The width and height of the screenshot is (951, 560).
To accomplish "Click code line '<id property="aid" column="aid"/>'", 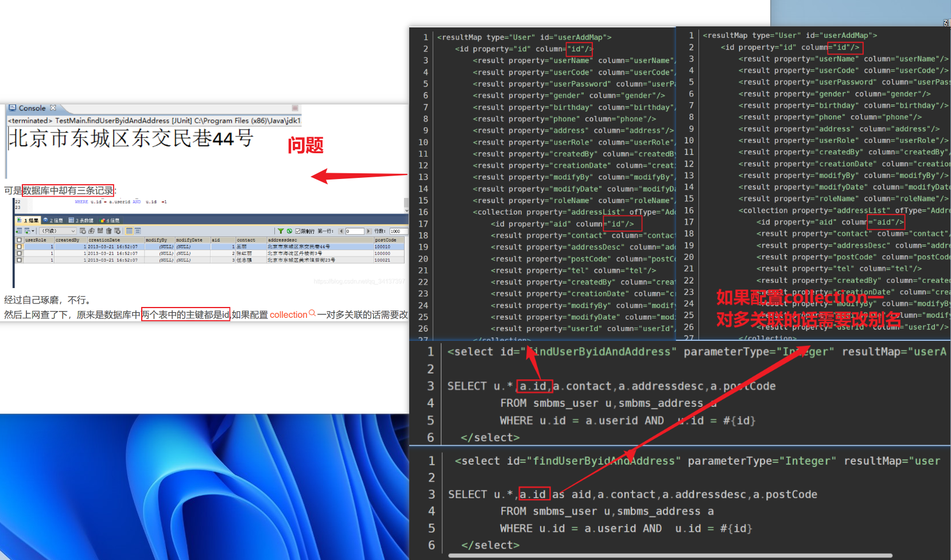I will 830,222.
